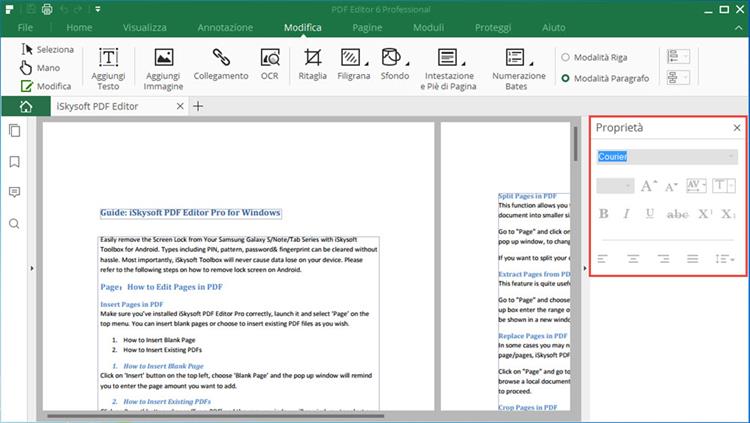This screenshot has width=750, height=423.
Task: Align text left
Action: (603, 259)
